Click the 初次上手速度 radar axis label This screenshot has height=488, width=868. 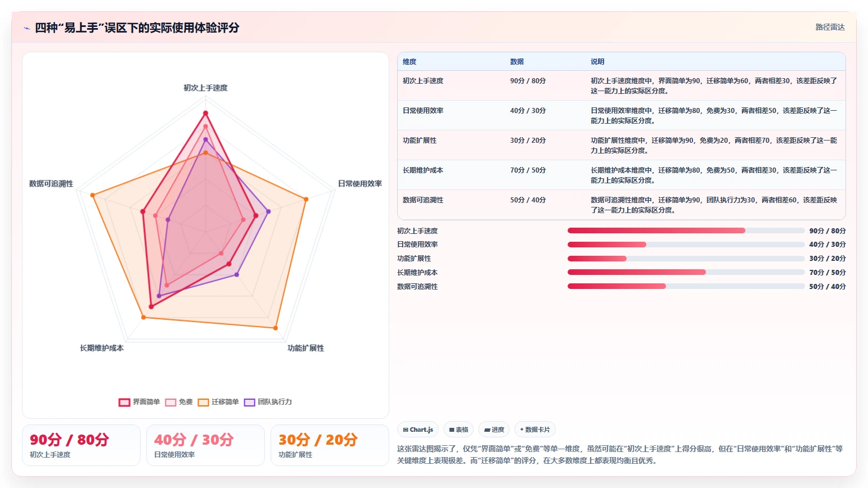click(205, 88)
